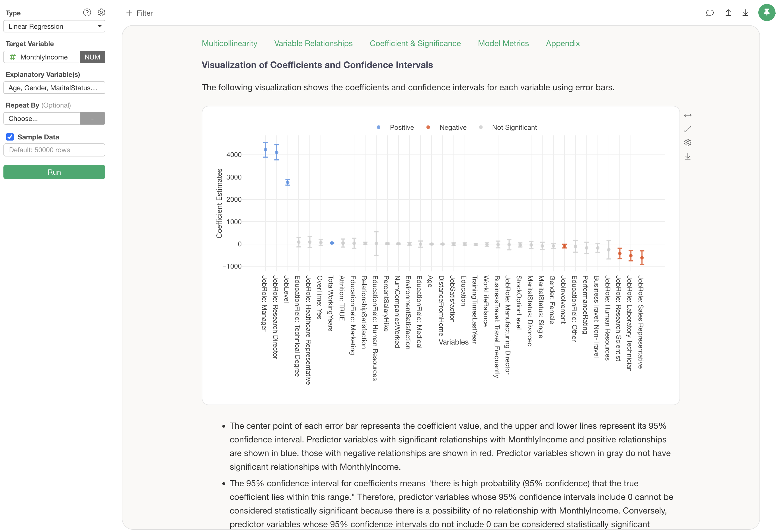Go to the Multicollinearity tab
This screenshot has width=776, height=532.
pyautogui.click(x=229, y=44)
